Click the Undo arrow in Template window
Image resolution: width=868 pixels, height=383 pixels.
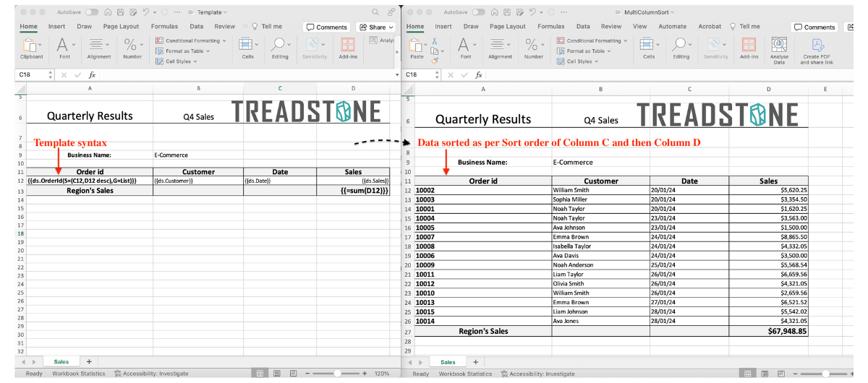coord(146,12)
